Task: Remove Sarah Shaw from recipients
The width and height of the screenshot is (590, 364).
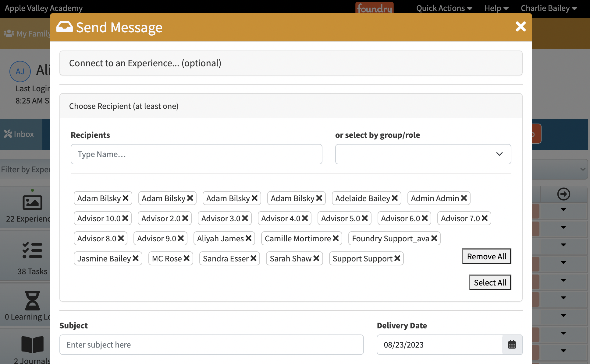Action: (316, 258)
